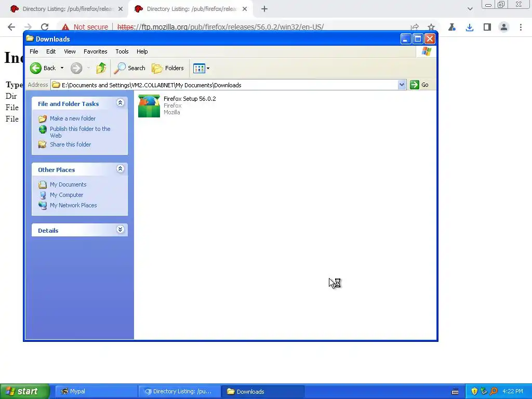Image resolution: width=532 pixels, height=399 pixels.
Task: Expand the Details panel
Action: [x=120, y=229]
